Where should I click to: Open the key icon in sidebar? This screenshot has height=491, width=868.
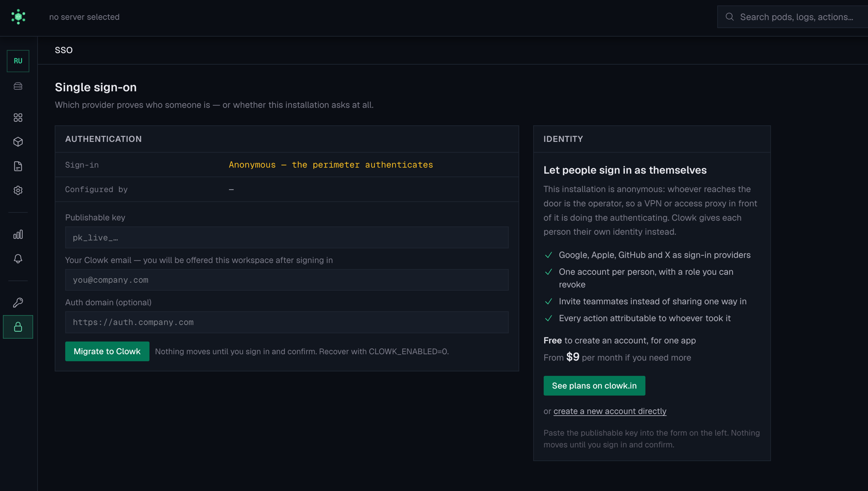[x=18, y=303]
